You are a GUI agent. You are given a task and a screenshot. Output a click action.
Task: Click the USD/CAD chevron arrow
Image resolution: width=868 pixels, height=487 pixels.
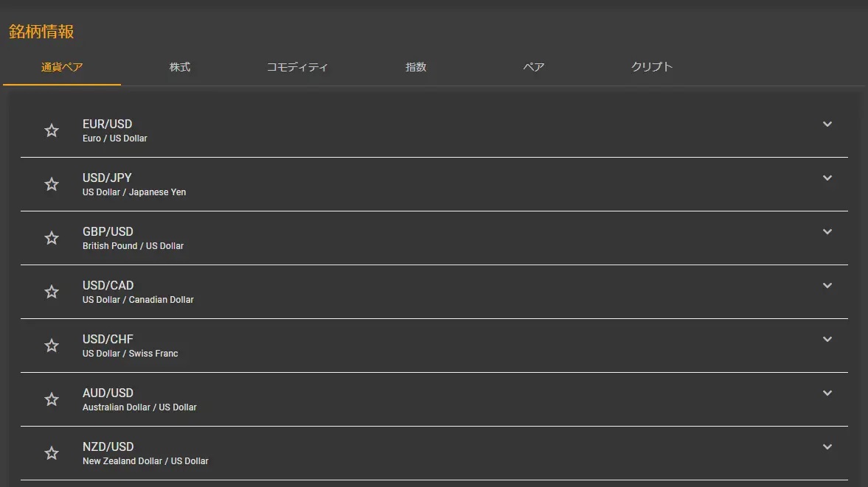[827, 286]
